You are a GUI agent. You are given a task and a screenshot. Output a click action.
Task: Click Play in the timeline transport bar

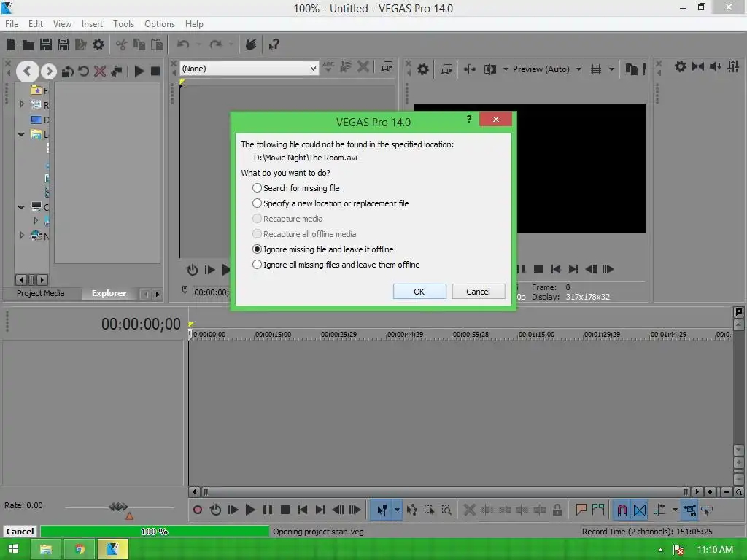pos(250,510)
